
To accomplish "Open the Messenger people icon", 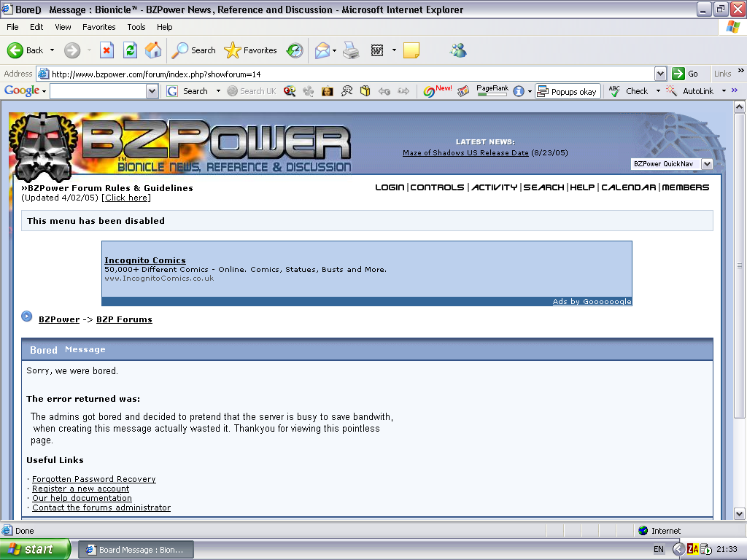I will point(458,50).
